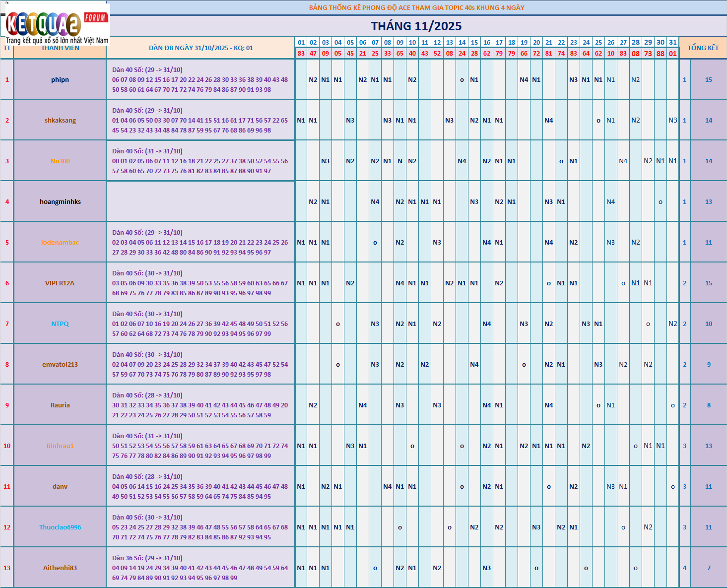Image resolution: width=727 pixels, height=588 pixels.
Task: Click the KETQUA2 Forum logo
Action: [x=55, y=23]
